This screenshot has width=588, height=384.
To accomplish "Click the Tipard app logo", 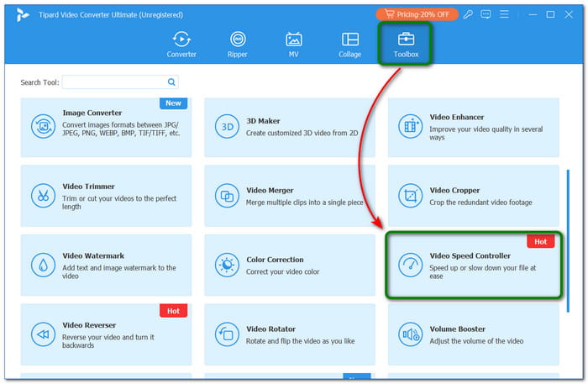I will [23, 14].
